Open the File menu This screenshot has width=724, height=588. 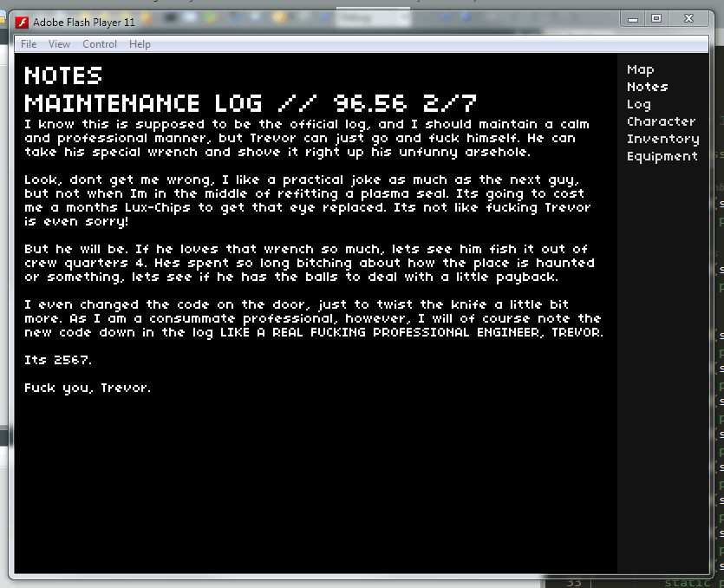tap(29, 44)
